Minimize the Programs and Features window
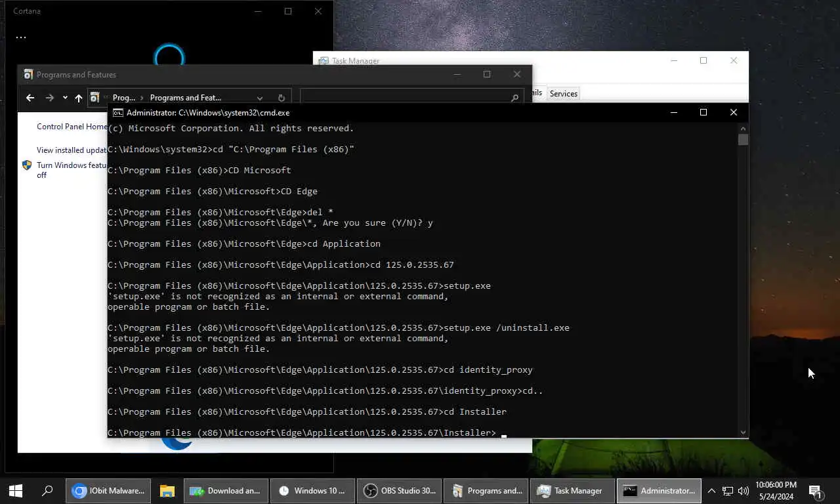The image size is (840, 504). [x=457, y=74]
